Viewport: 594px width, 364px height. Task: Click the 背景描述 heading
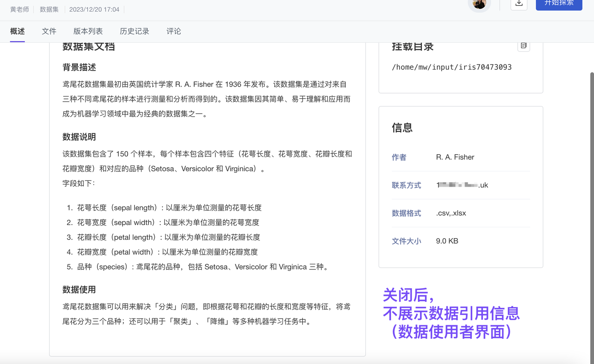(79, 67)
